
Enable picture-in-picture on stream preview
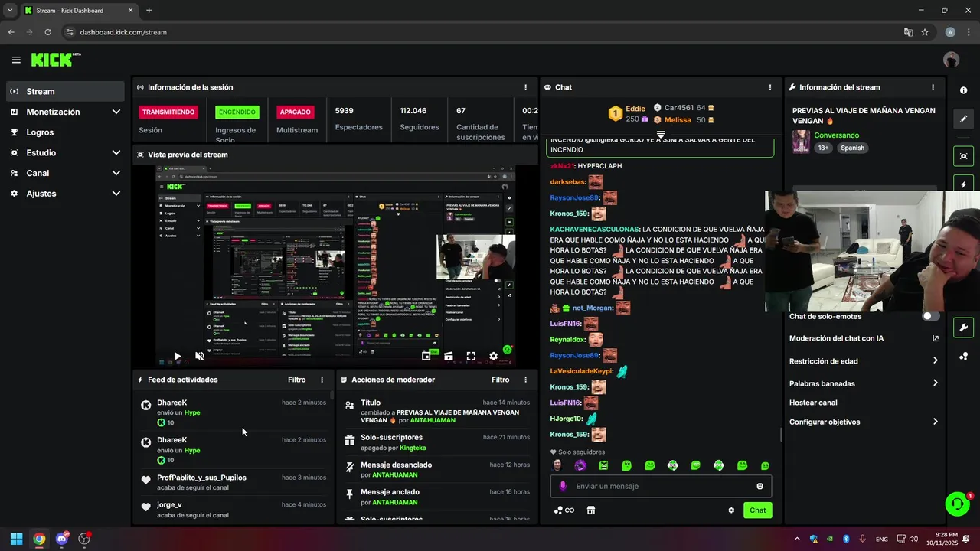tap(426, 356)
